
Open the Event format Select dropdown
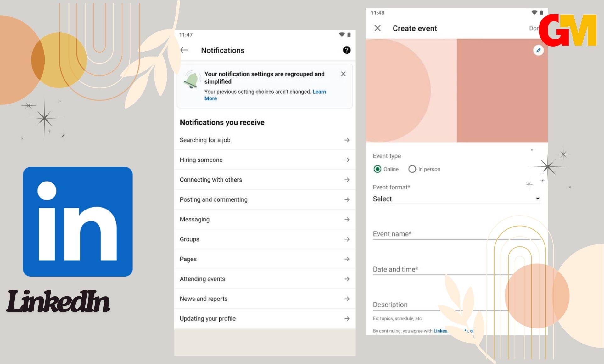point(456,199)
